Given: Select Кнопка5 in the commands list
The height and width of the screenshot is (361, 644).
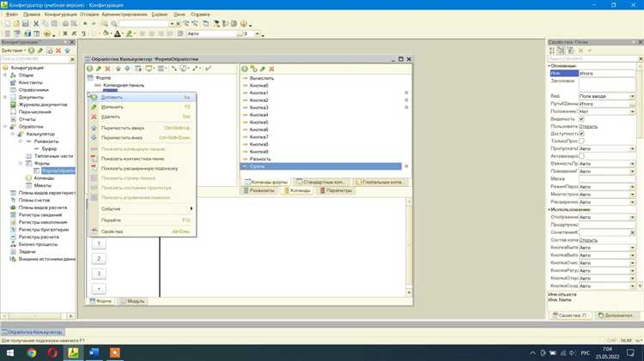Looking at the screenshot, I should (x=258, y=123).
